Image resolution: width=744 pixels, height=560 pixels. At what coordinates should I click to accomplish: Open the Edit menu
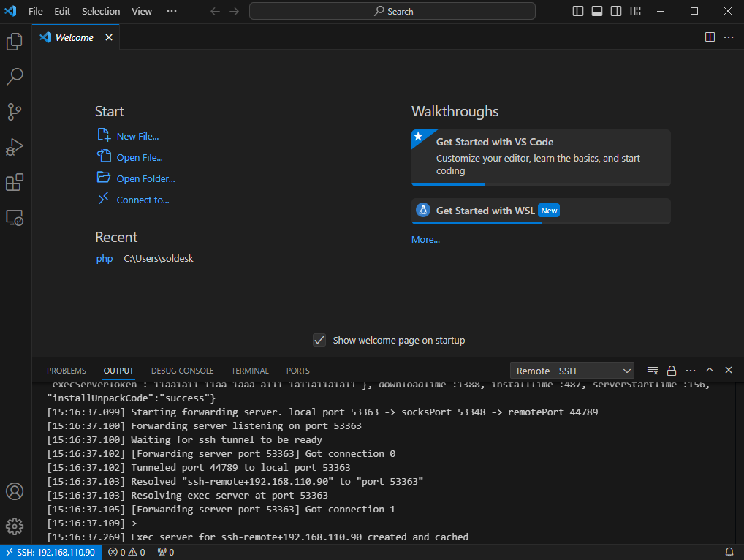(x=62, y=11)
